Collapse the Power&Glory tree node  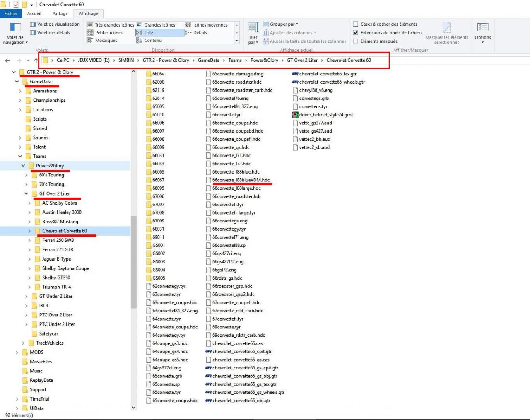(23, 166)
